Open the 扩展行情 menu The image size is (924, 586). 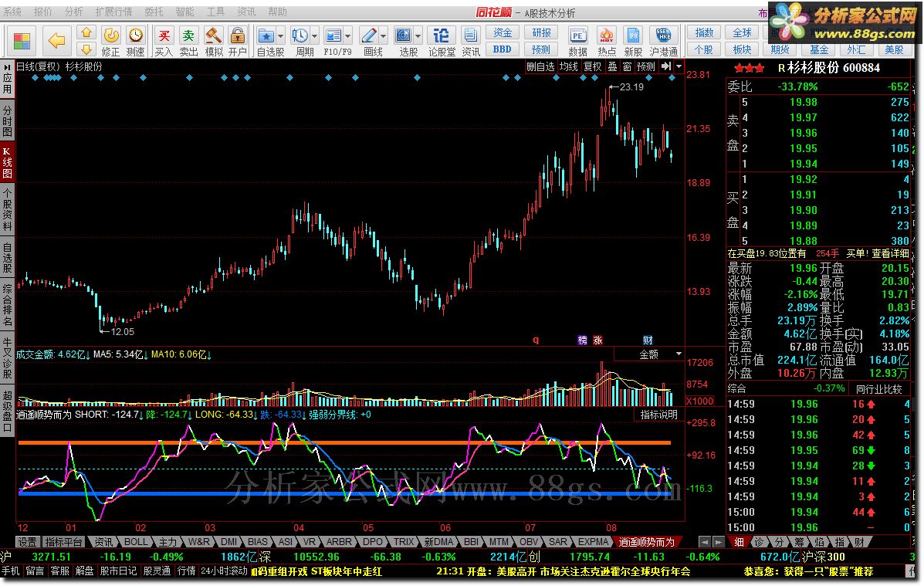click(x=113, y=12)
